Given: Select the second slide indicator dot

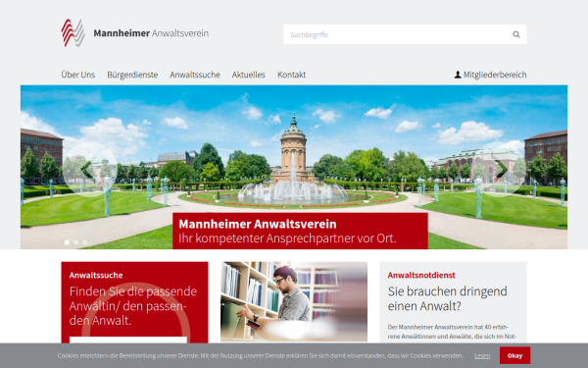Looking at the screenshot, I should (x=76, y=242).
